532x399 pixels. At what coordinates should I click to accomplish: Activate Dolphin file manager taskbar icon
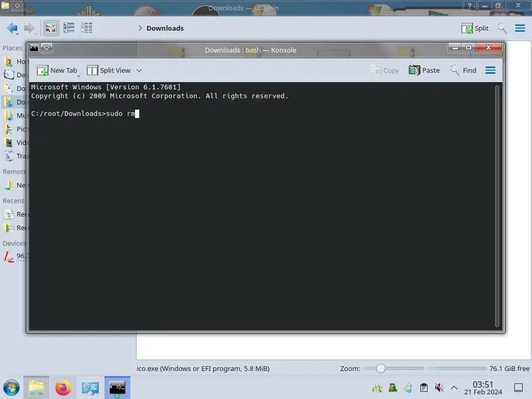36,388
